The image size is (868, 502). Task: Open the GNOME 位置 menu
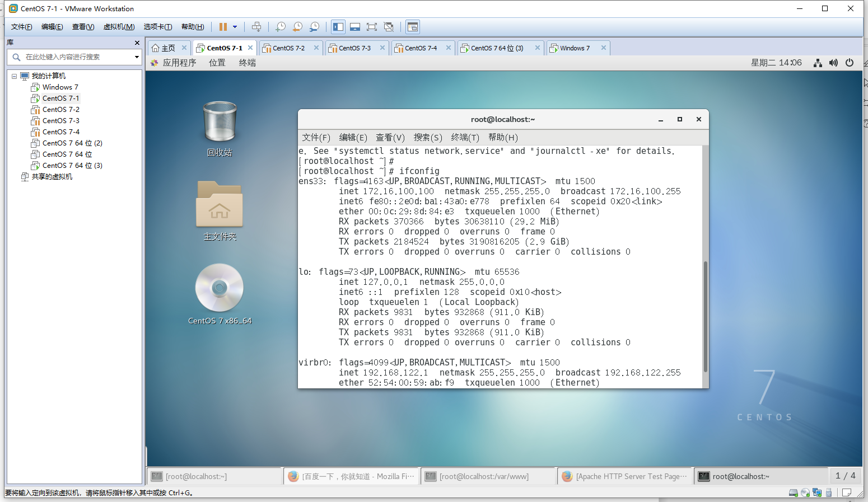217,63
